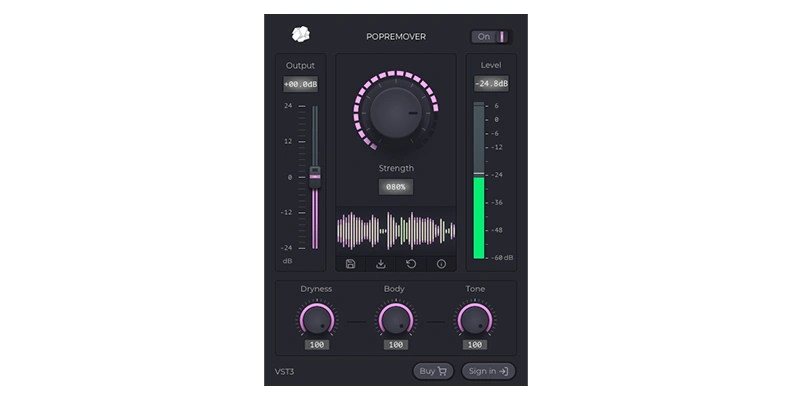Screen dimensions: 792x400
Task: Click the Dryness knob
Action: click(x=316, y=320)
